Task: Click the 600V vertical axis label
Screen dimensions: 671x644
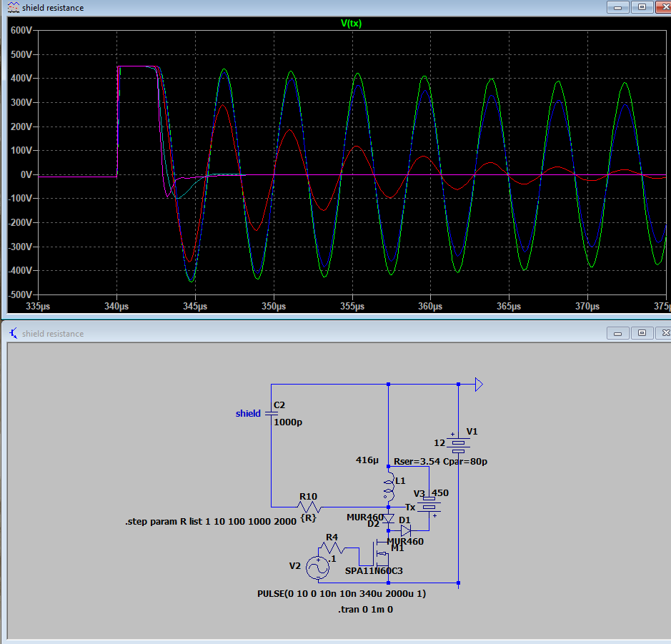Action: (x=21, y=31)
